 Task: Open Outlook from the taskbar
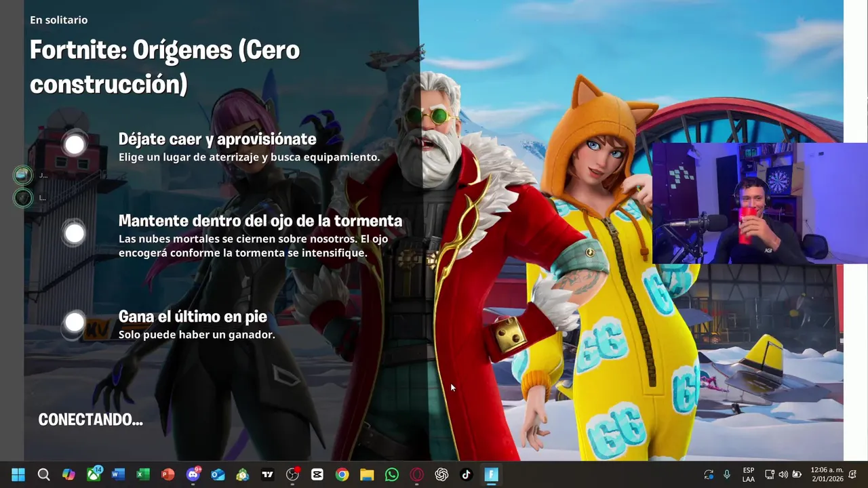(x=218, y=474)
